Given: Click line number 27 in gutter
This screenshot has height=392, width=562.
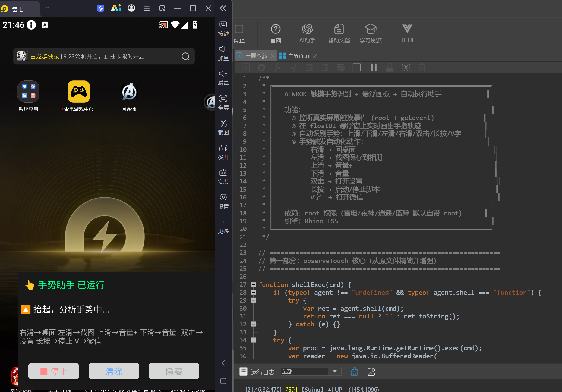Looking at the screenshot, I should click(243, 284).
